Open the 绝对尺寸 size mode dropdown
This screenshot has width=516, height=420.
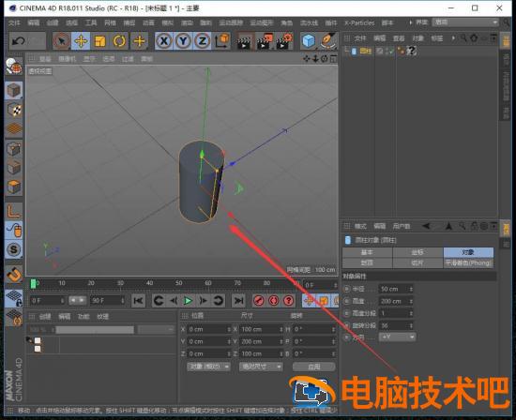(x=261, y=367)
